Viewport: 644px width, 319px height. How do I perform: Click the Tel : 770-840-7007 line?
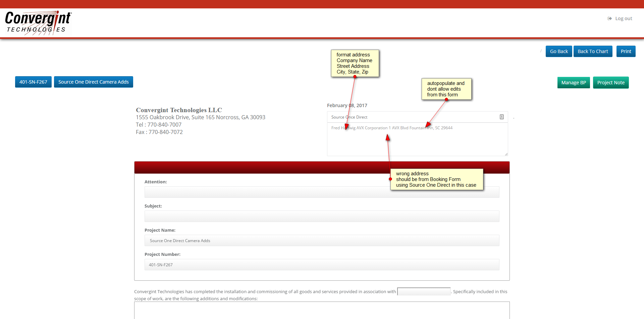[159, 125]
